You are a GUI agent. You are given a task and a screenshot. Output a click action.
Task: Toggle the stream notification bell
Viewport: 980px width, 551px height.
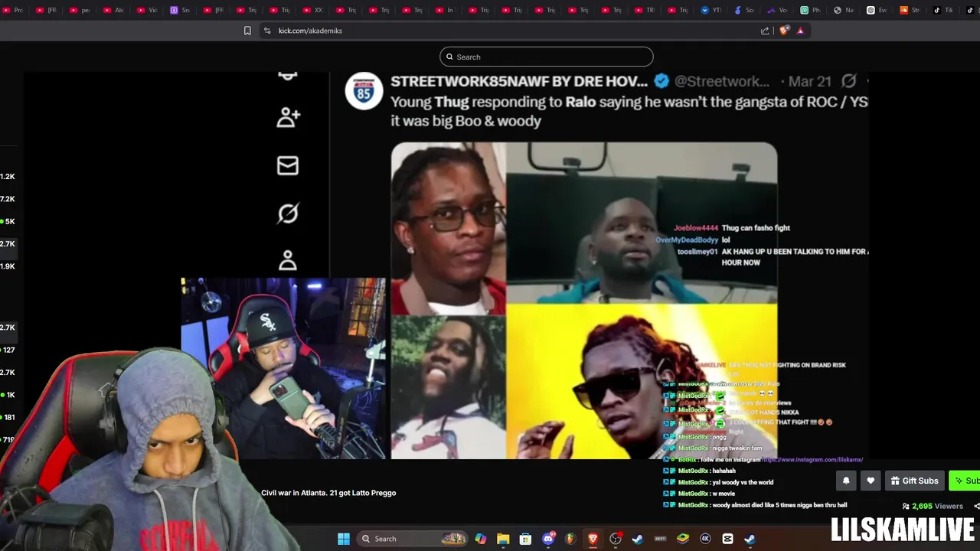tap(846, 481)
